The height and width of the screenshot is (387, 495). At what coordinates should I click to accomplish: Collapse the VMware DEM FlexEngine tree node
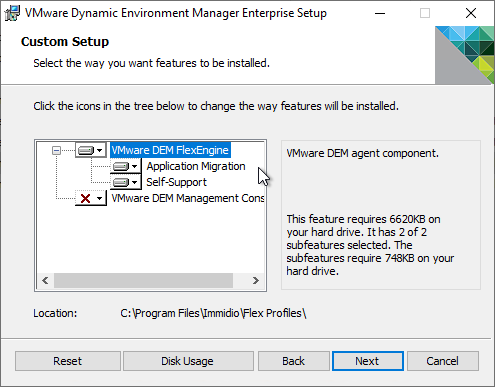57,151
